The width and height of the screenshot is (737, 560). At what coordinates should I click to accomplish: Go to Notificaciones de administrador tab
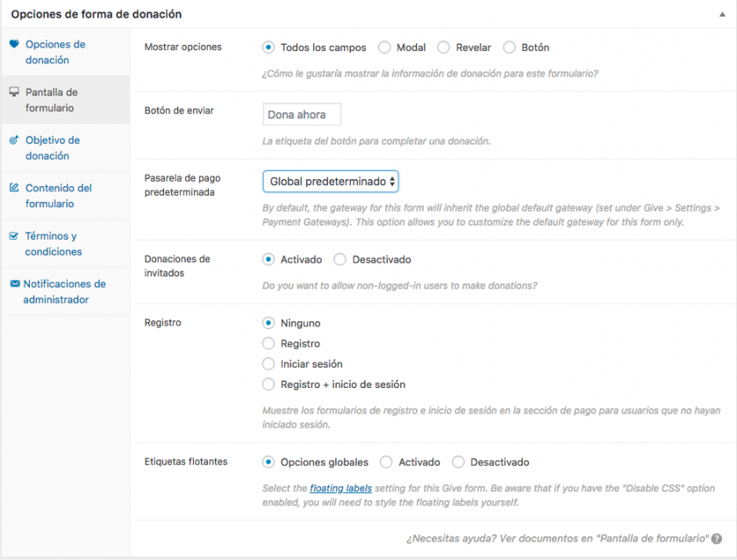[63, 292]
